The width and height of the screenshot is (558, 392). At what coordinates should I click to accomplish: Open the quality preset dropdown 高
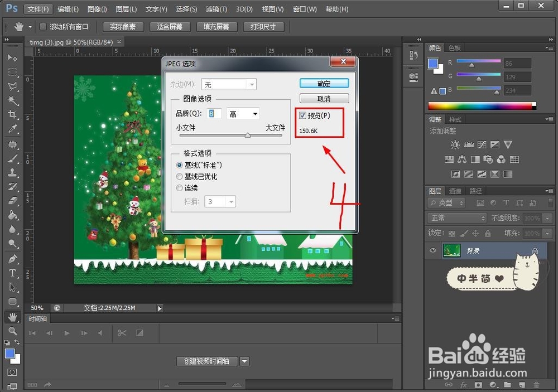[x=243, y=114]
